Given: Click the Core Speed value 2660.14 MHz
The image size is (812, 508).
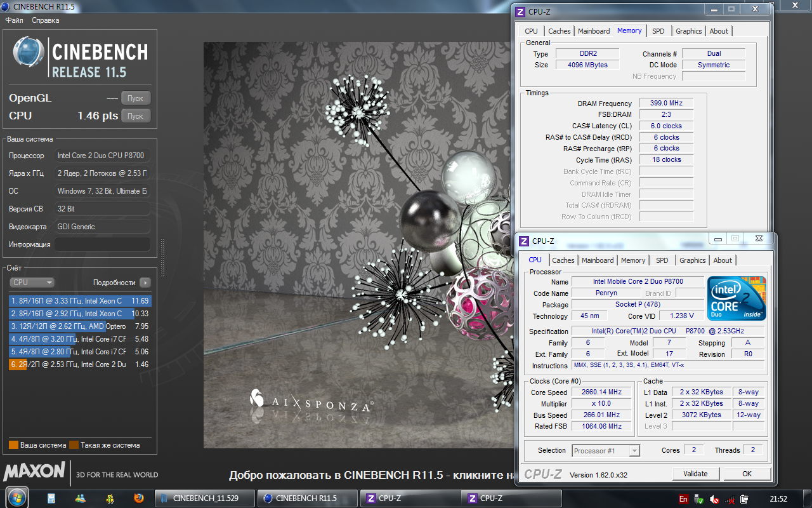Looking at the screenshot, I should coord(602,392).
